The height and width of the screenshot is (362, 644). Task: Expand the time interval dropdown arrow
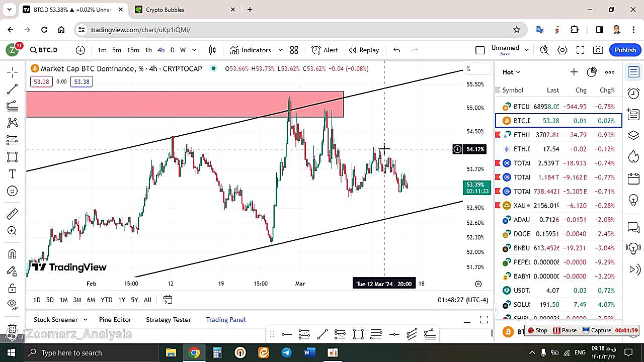(x=194, y=50)
